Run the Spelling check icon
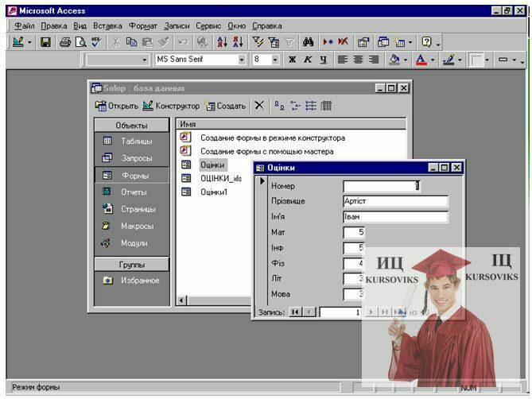The width and height of the screenshot is (532, 399). [x=96, y=42]
